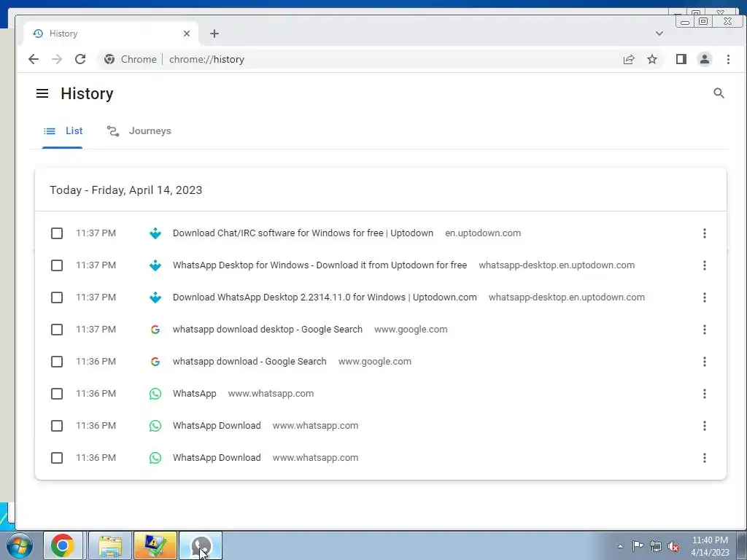Close the History tab
This screenshot has height=560, width=747.
coord(187,34)
